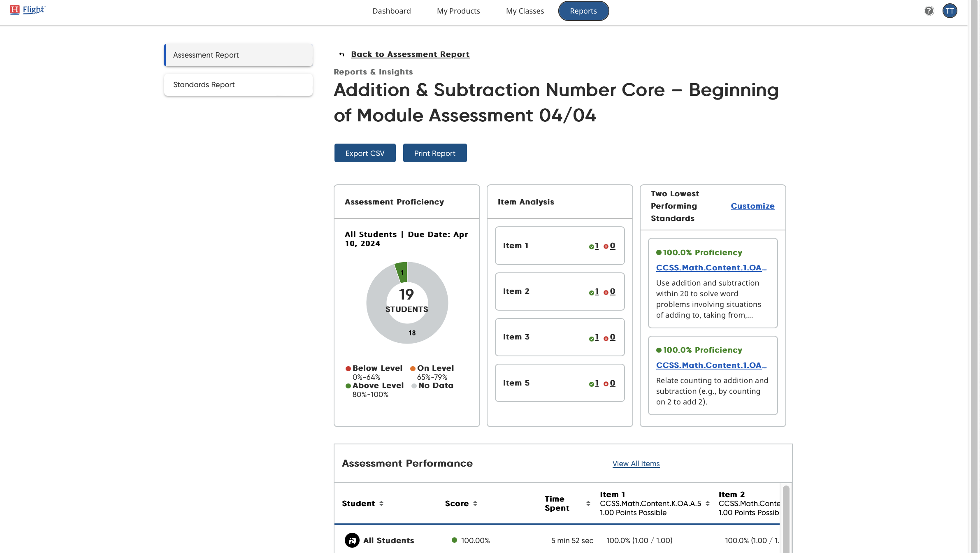Sort table by Time Spent arrows
This screenshot has height=553, width=980.
click(588, 503)
